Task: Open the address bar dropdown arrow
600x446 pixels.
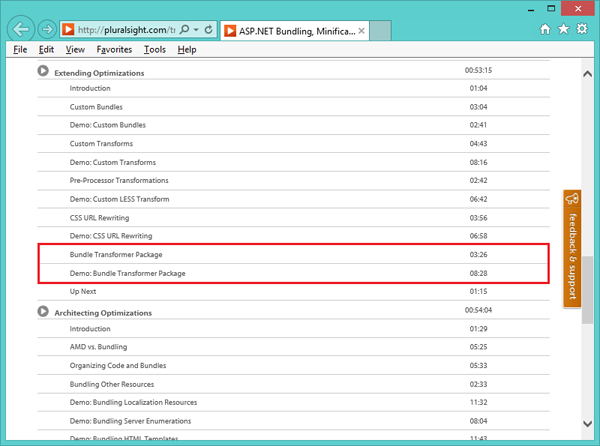Action: (196, 29)
